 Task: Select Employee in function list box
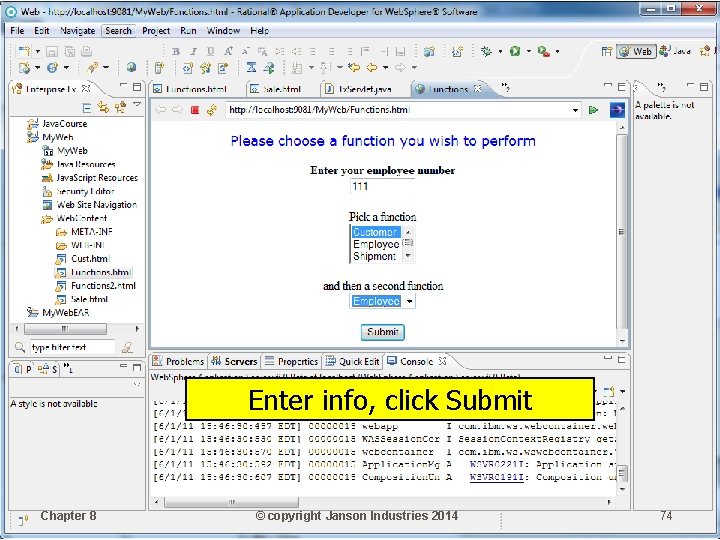click(376, 244)
